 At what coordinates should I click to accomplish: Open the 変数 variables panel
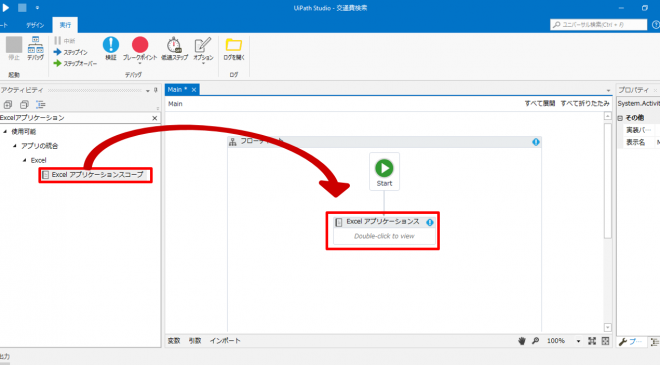point(174,341)
